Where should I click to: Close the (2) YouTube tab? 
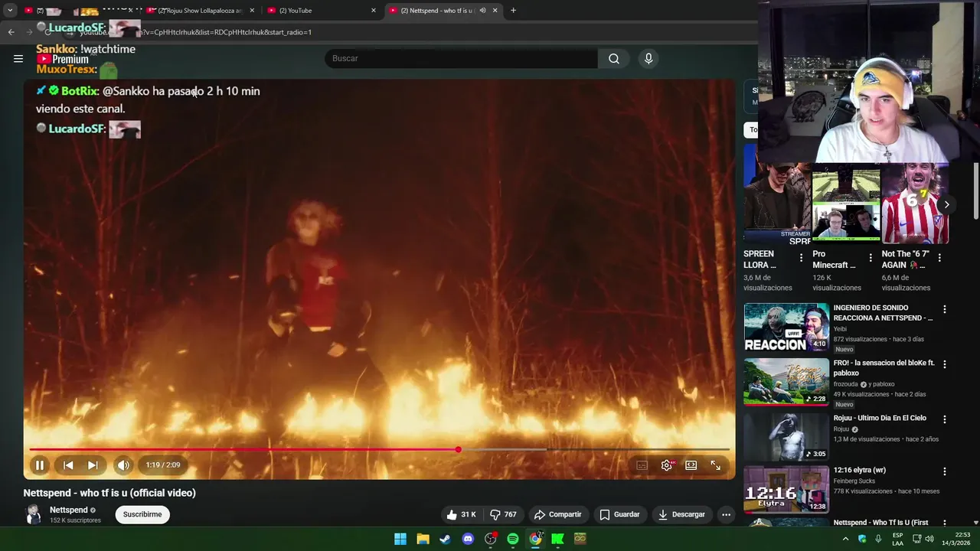tap(374, 11)
